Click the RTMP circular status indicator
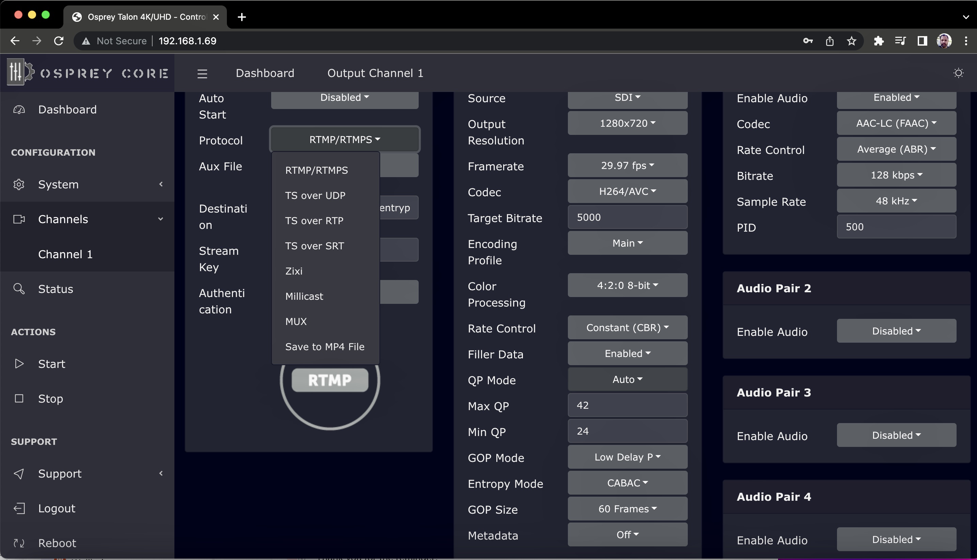The height and width of the screenshot is (560, 977). tap(330, 380)
